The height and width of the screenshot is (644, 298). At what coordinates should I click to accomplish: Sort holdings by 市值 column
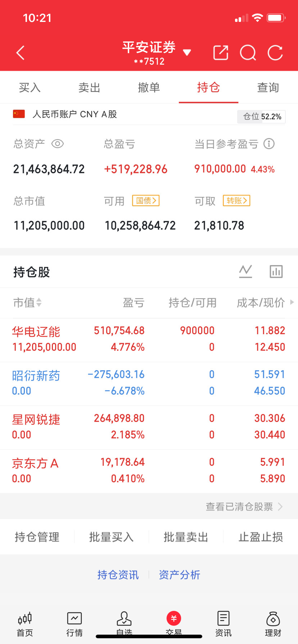pos(27,303)
